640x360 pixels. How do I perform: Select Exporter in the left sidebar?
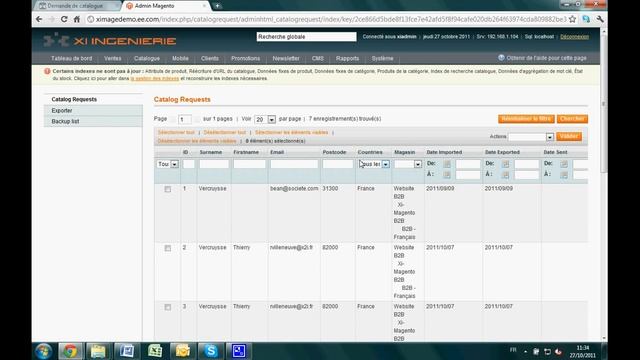93,111
